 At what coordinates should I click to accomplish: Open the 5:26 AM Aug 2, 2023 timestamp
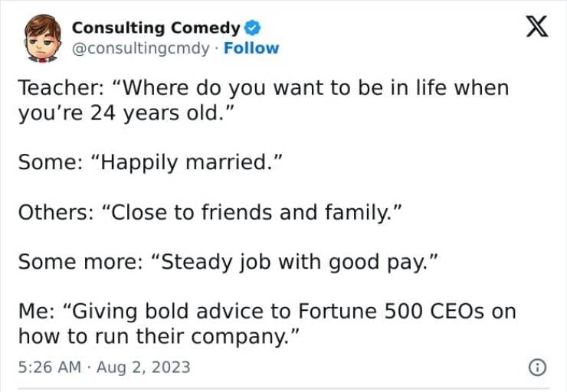[103, 367]
